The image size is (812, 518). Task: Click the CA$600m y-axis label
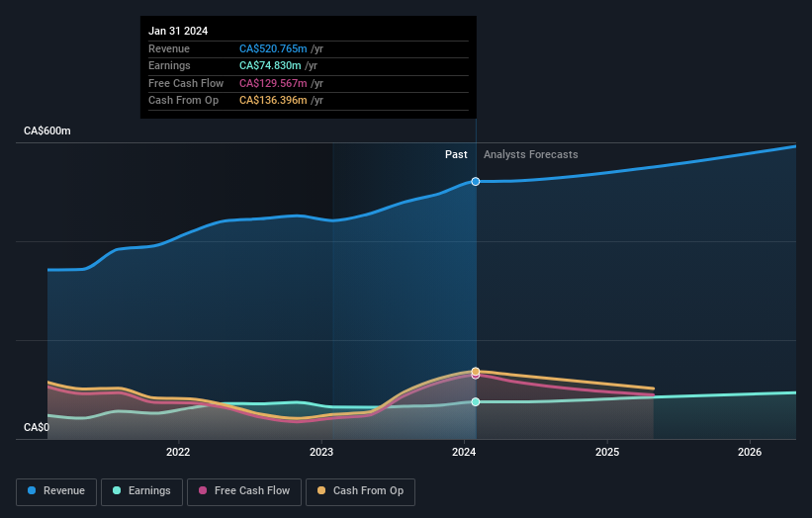(47, 130)
